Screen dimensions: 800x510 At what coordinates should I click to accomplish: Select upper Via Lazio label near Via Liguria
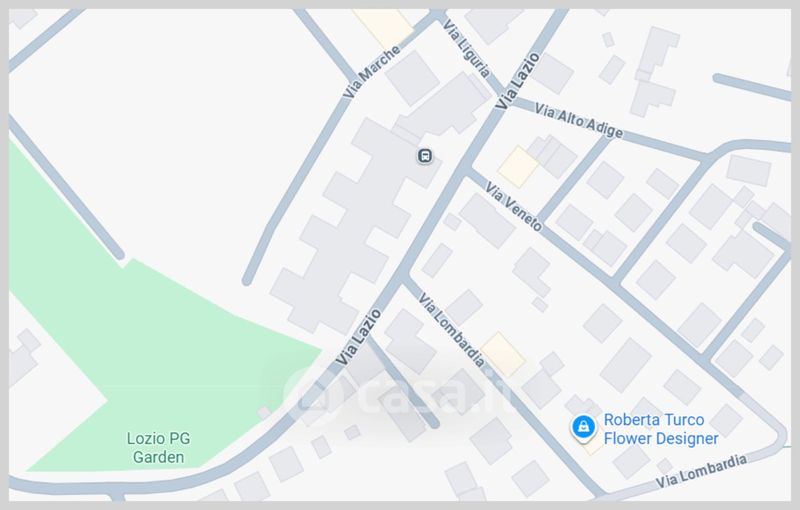pyautogui.click(x=517, y=81)
